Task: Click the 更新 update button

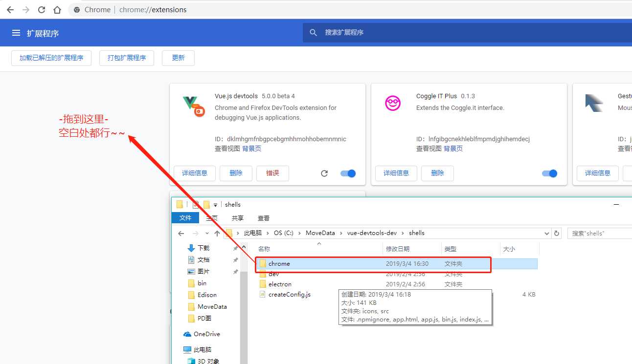Action: (178, 58)
